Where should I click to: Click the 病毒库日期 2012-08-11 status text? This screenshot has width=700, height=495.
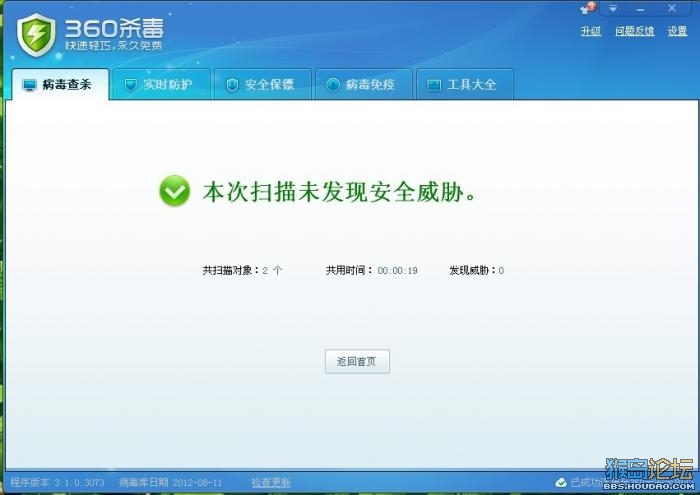coord(171,483)
